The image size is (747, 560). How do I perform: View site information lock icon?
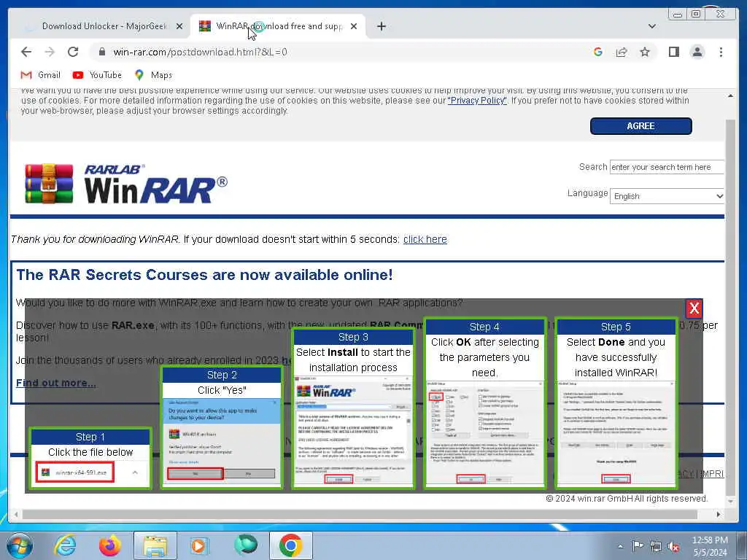pos(101,52)
